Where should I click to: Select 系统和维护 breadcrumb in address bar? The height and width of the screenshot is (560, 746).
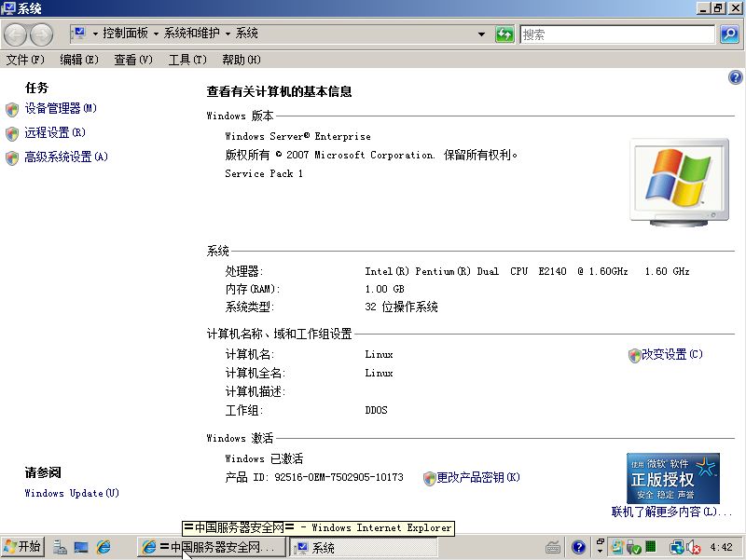coord(192,33)
